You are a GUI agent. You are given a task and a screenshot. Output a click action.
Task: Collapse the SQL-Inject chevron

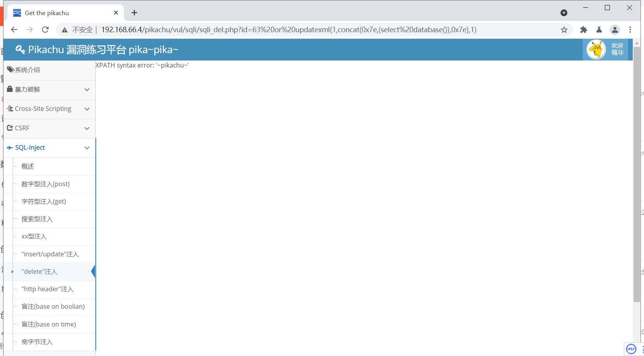click(x=87, y=148)
